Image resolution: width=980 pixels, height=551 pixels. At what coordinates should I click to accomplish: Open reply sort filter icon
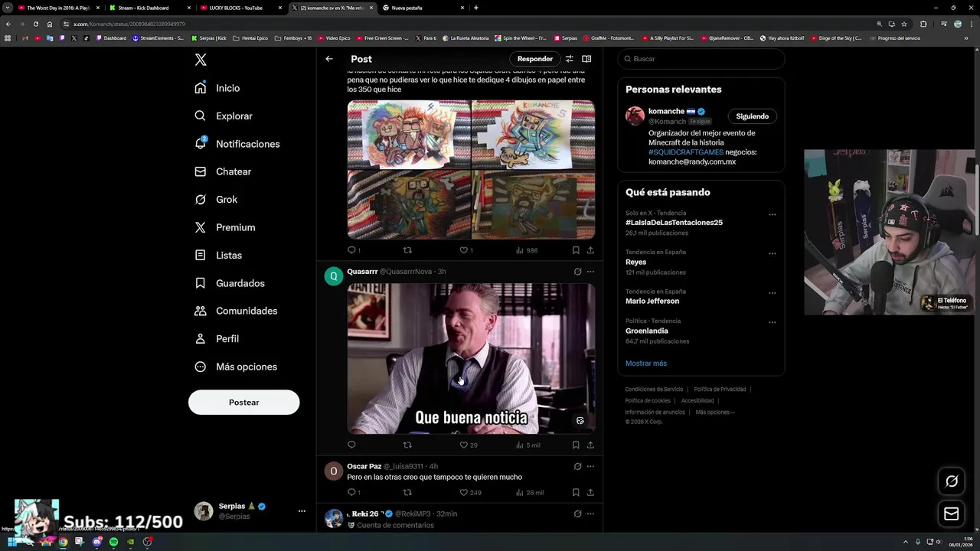tap(569, 59)
